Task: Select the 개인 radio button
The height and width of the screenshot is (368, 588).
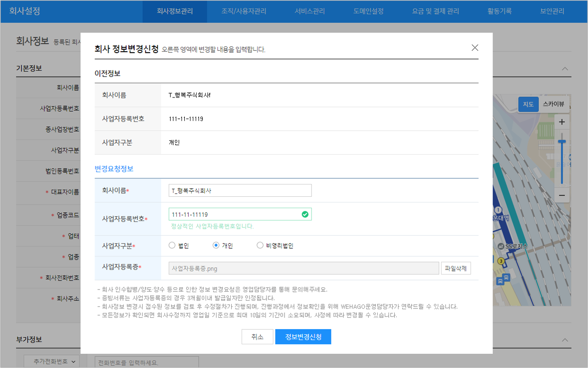Action: click(x=216, y=245)
